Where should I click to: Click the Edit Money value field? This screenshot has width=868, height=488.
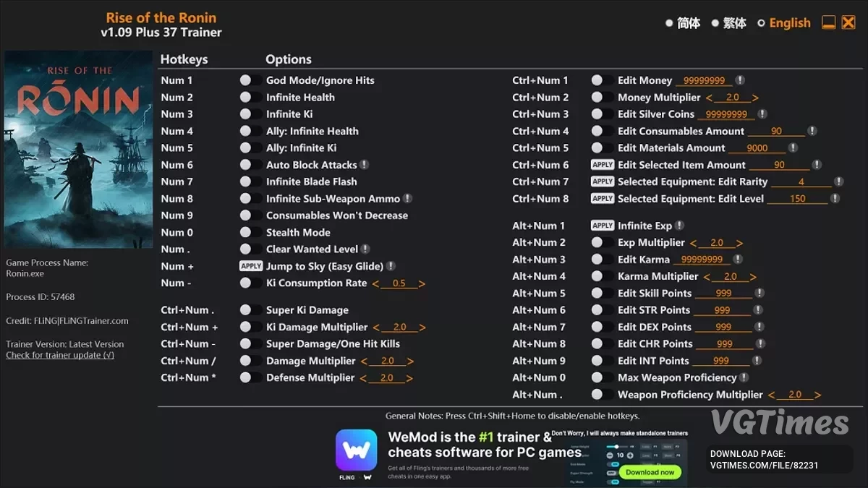[x=704, y=81]
